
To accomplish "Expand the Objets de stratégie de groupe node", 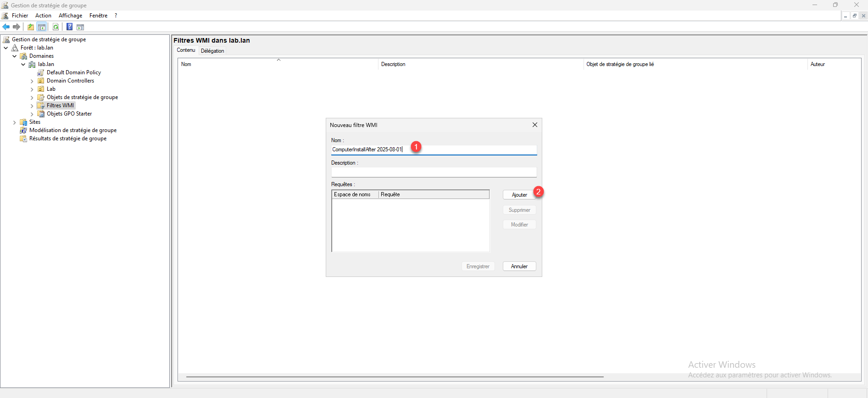I will 32,98.
